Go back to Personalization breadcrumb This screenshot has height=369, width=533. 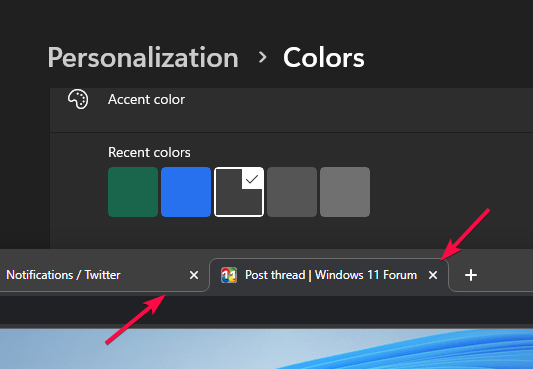143,58
